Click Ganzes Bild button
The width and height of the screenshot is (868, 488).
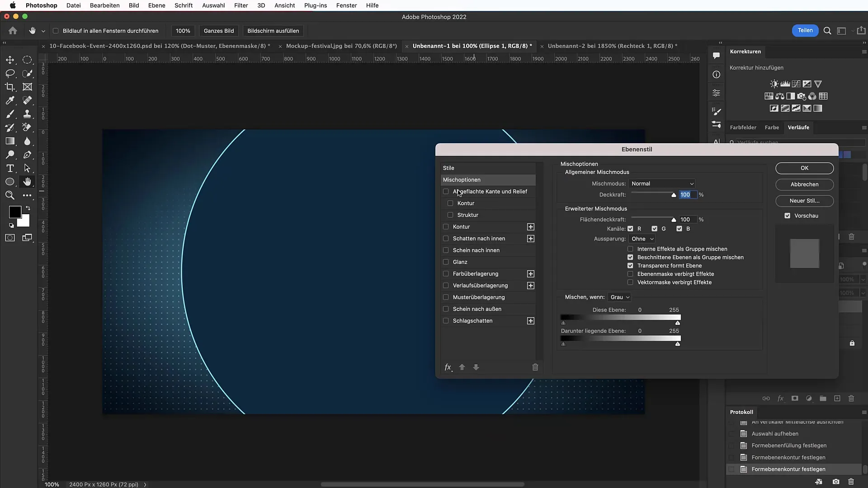point(219,31)
